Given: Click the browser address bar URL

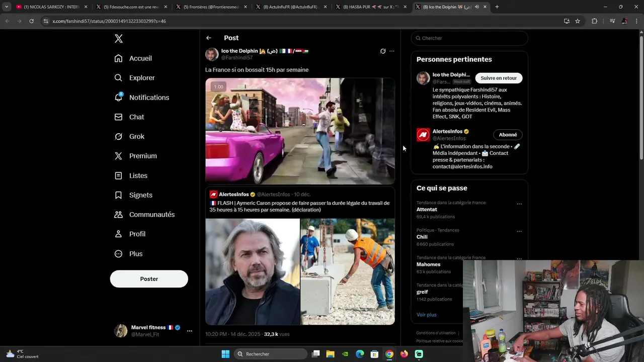Looking at the screenshot, I should [109, 21].
